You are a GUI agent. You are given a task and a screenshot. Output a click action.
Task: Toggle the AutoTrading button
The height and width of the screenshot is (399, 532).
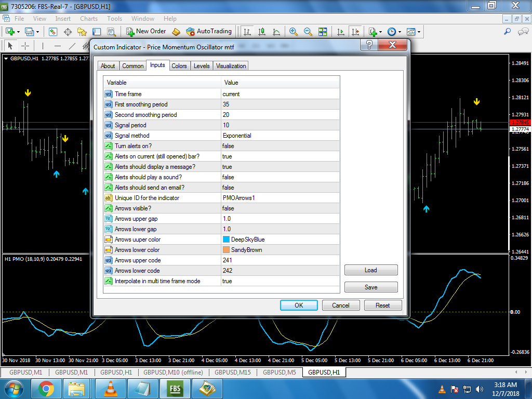(x=209, y=32)
